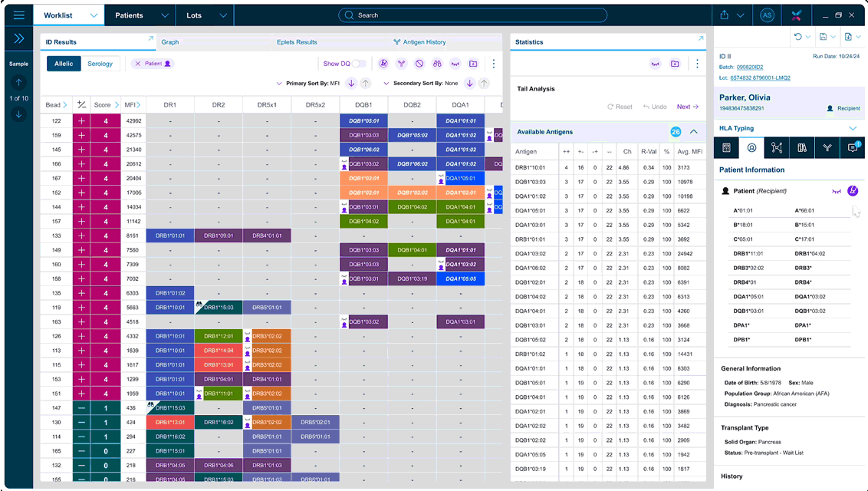Click the antibody Y icon in ID Results toolbar
The image size is (868, 491).
(x=401, y=64)
